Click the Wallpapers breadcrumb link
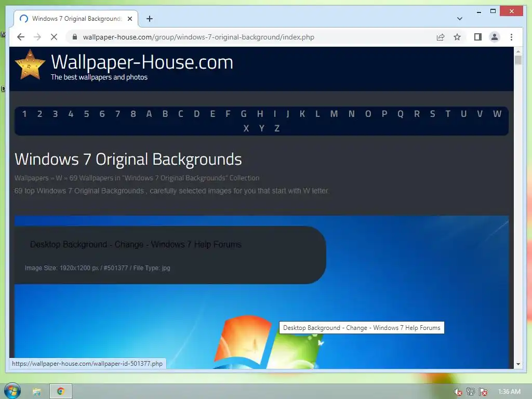This screenshot has width=532, height=399. pos(32,178)
